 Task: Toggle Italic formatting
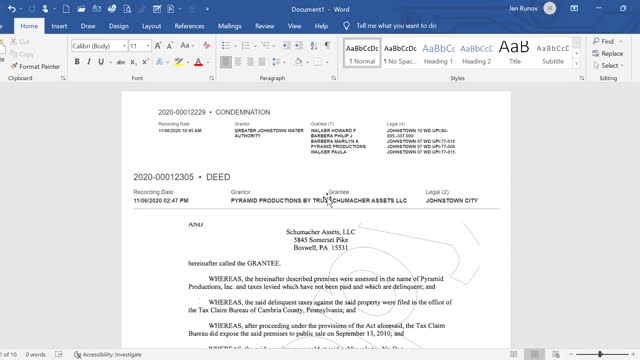tap(89, 62)
